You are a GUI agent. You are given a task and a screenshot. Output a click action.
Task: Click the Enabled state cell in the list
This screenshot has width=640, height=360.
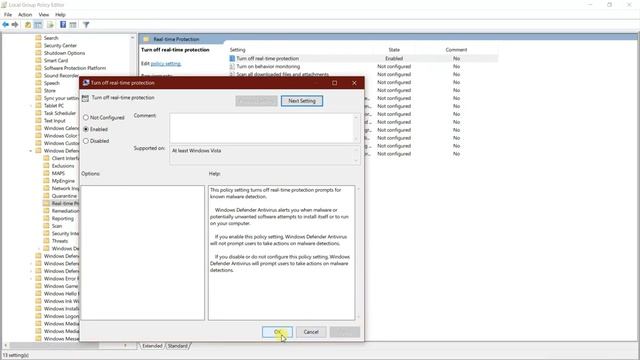[394, 58]
